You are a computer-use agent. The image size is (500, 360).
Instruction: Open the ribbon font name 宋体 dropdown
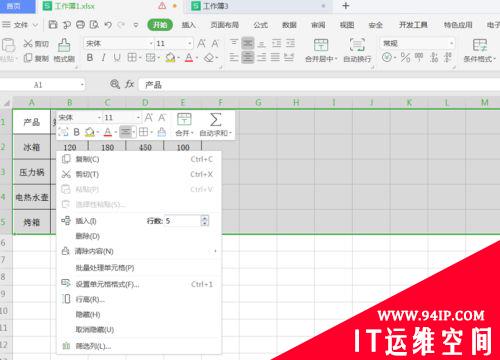[151, 43]
